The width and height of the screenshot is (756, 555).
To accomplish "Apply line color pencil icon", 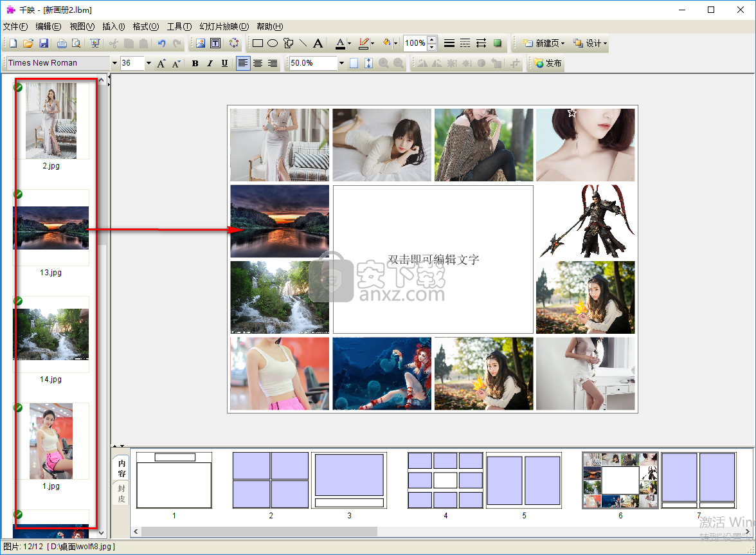I will pyautogui.click(x=364, y=43).
